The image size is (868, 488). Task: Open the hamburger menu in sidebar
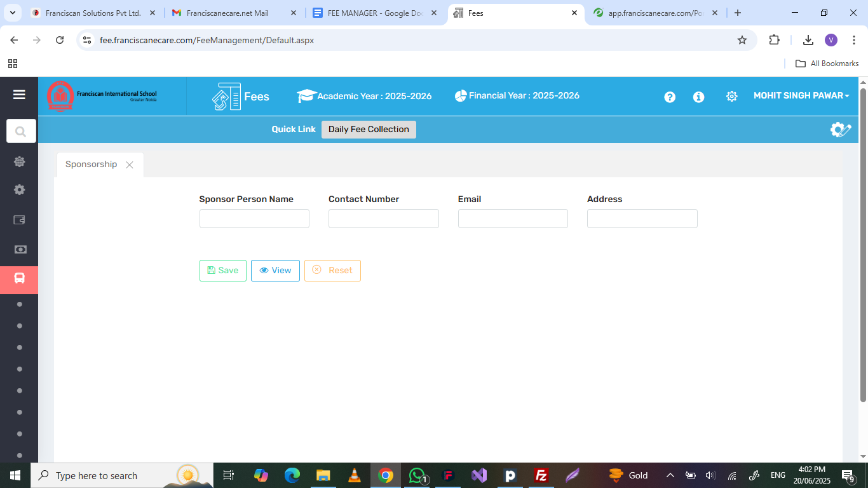[x=19, y=95]
